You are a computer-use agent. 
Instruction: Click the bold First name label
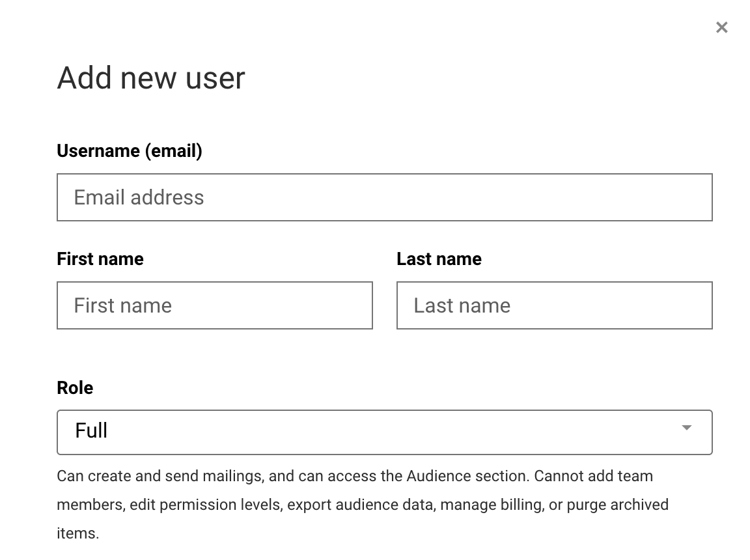click(100, 259)
